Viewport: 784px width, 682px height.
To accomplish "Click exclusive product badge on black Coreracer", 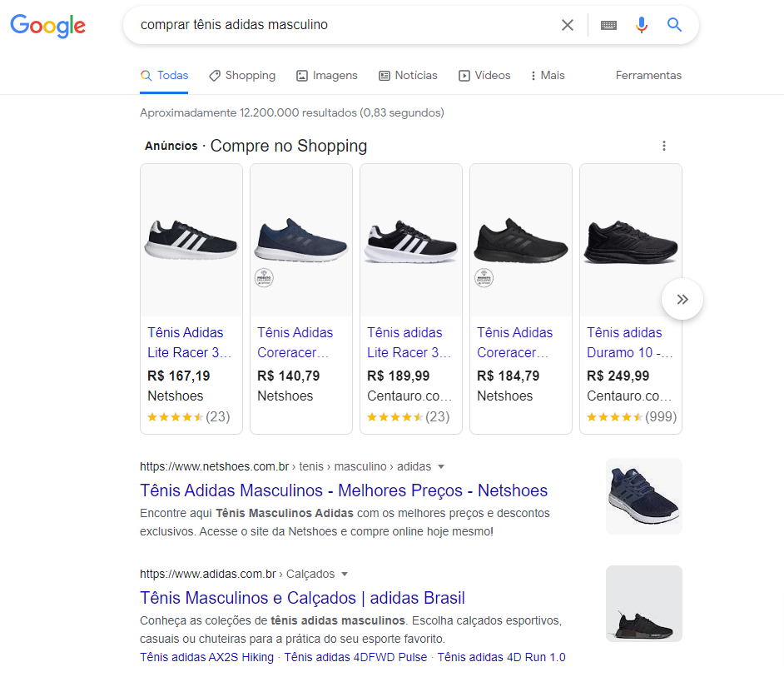I will click(x=484, y=277).
